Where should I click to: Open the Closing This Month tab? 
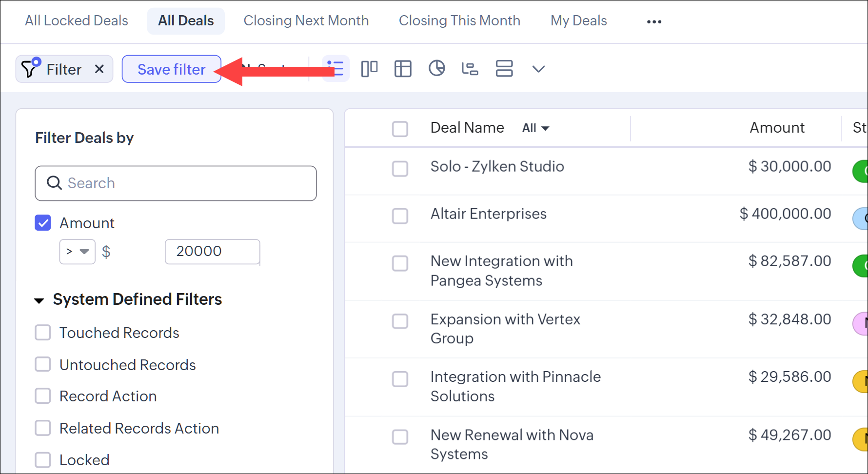[459, 21]
